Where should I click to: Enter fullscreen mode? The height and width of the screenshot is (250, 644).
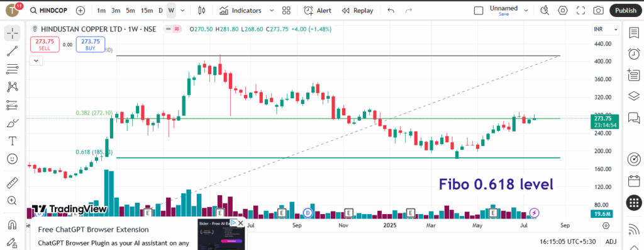[580, 11]
